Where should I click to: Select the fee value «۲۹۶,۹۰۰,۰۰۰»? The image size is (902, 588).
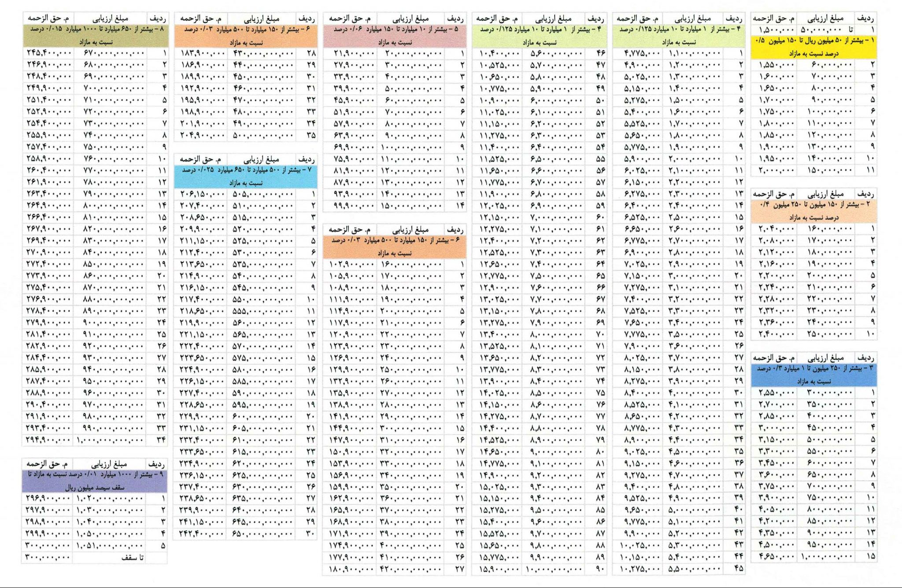coord(48,499)
